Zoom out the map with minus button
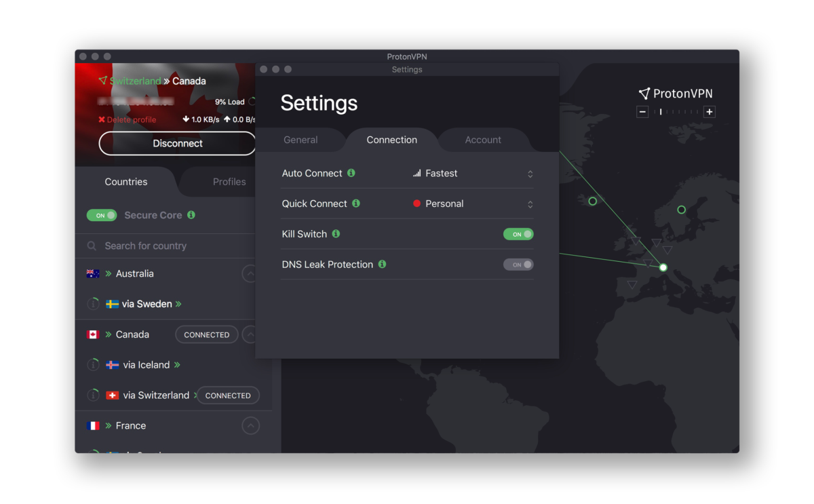The width and height of the screenshot is (814, 504). (x=642, y=112)
